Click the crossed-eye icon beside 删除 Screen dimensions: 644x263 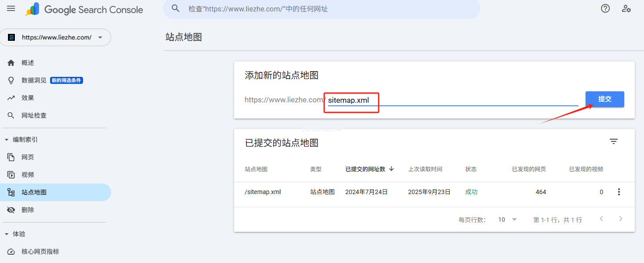[11, 210]
